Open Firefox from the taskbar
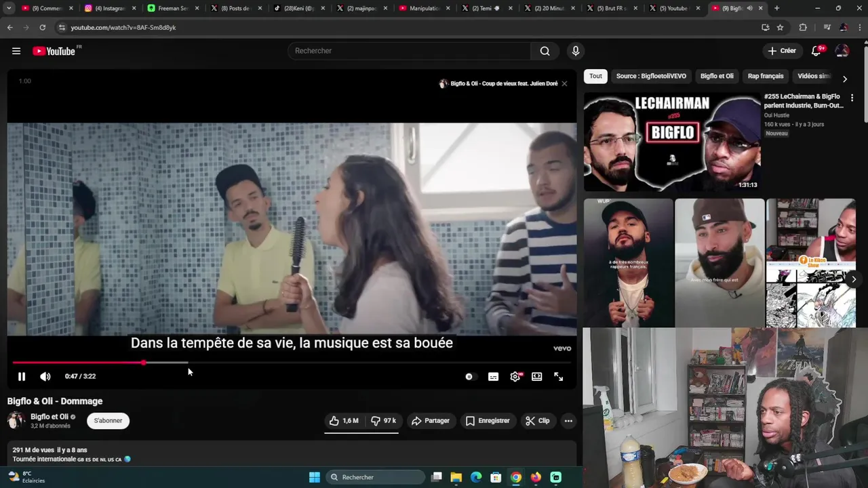This screenshot has height=488, width=868. point(536,477)
